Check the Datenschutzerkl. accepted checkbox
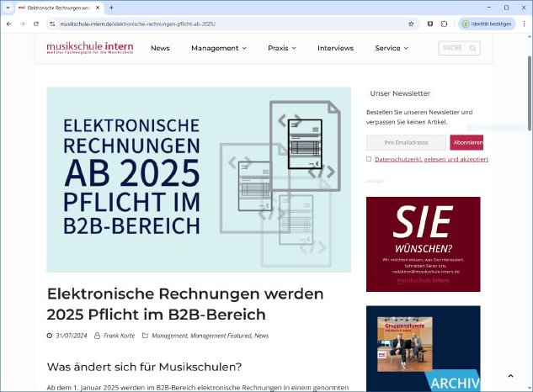The width and height of the screenshot is (533, 392). click(369, 159)
